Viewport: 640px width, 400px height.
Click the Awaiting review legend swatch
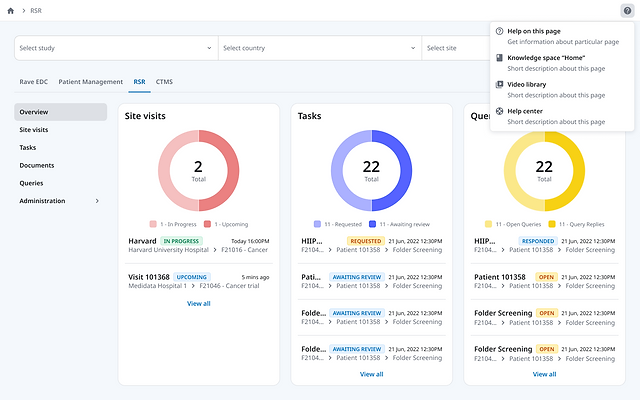click(x=372, y=224)
